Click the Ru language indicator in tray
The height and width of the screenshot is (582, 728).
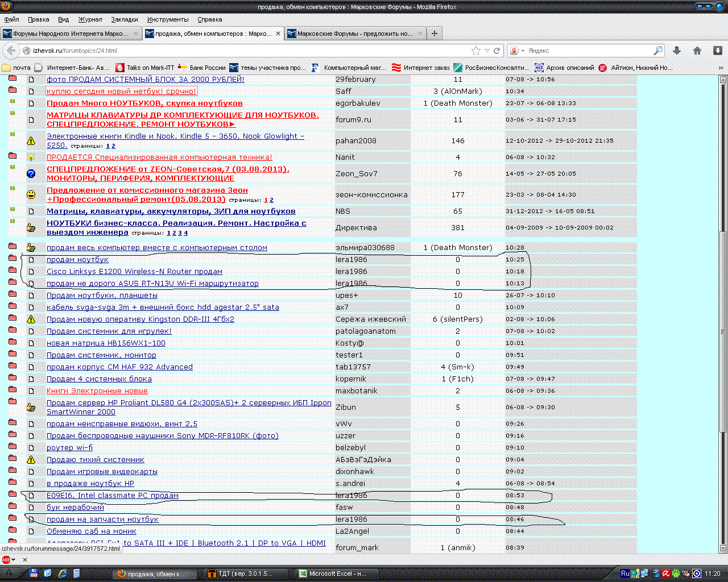coord(625,573)
